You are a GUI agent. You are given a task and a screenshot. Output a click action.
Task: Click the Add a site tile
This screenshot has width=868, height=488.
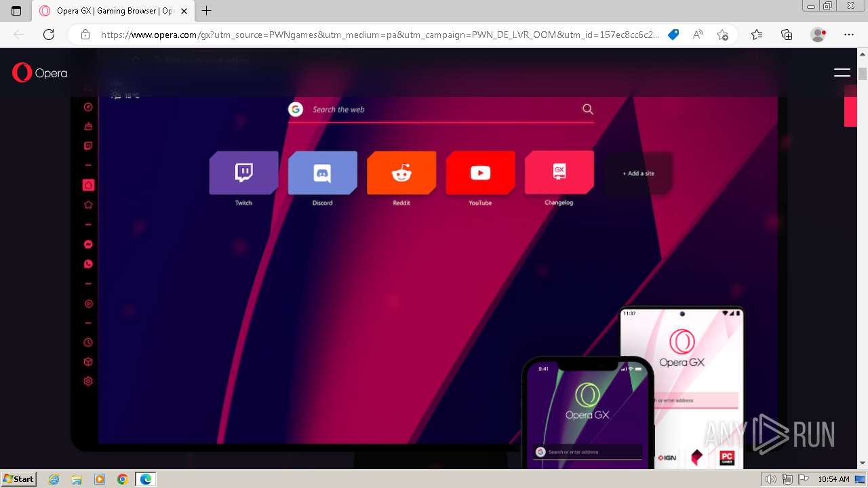(638, 174)
